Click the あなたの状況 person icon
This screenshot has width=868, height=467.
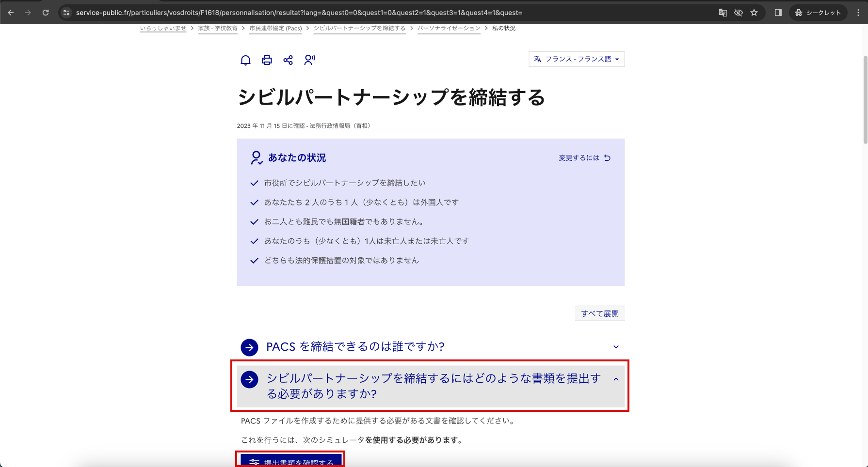tap(257, 158)
